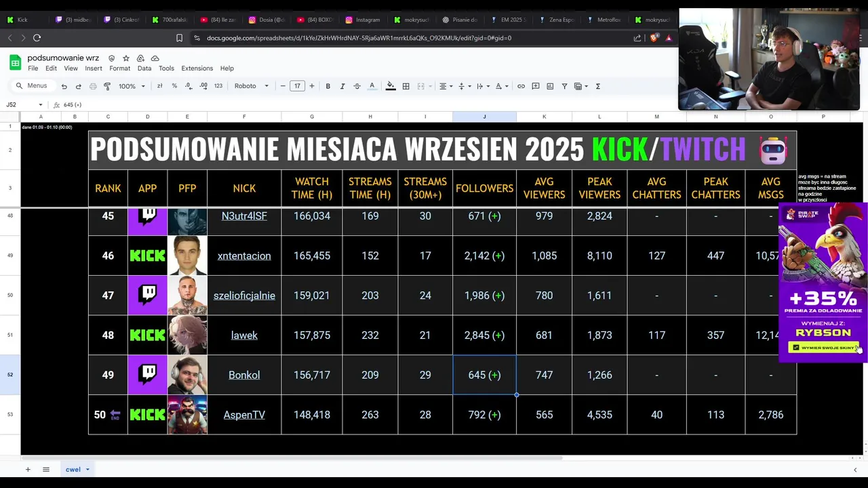Open the Text color picker

pos(372,86)
